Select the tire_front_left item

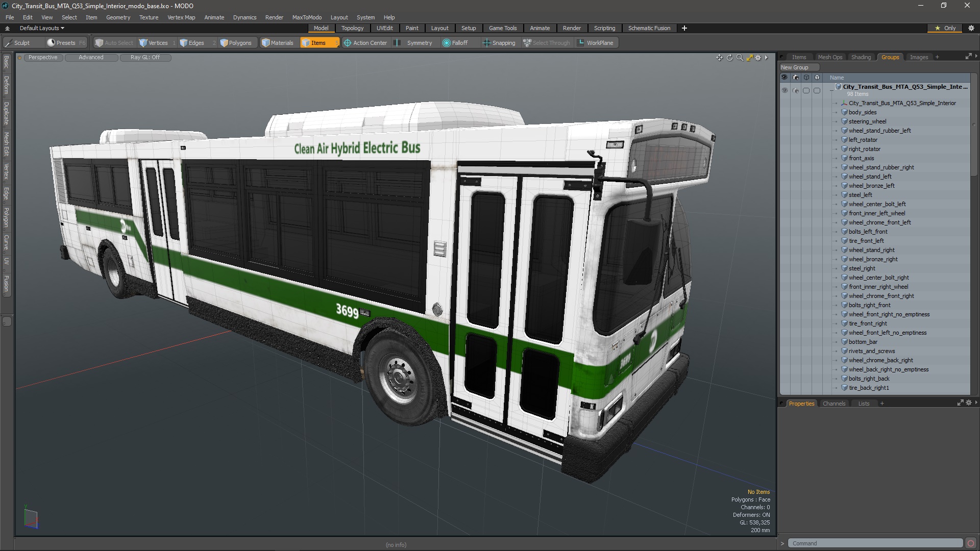866,241
